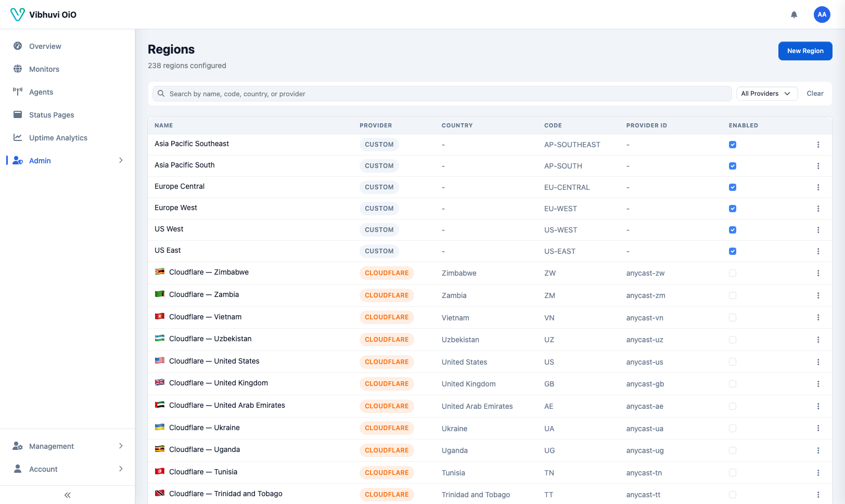The width and height of the screenshot is (845, 504).
Task: Enable the Cloudflare — Vietnam region
Action: [733, 317]
